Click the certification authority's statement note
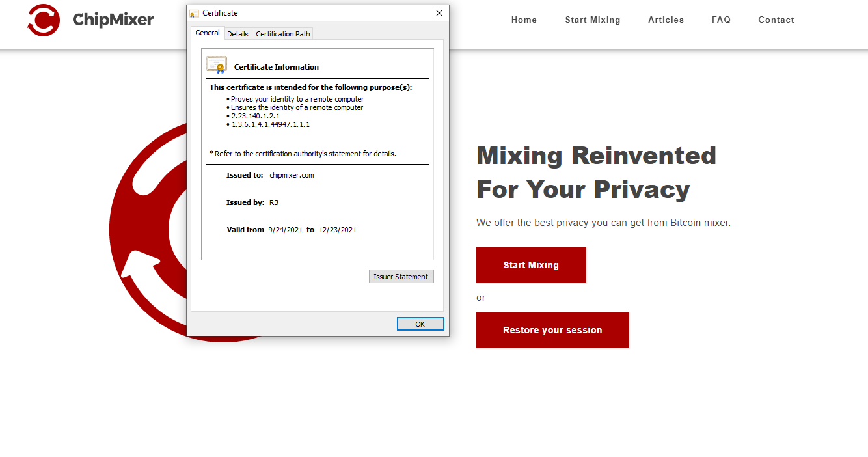 pyautogui.click(x=303, y=154)
